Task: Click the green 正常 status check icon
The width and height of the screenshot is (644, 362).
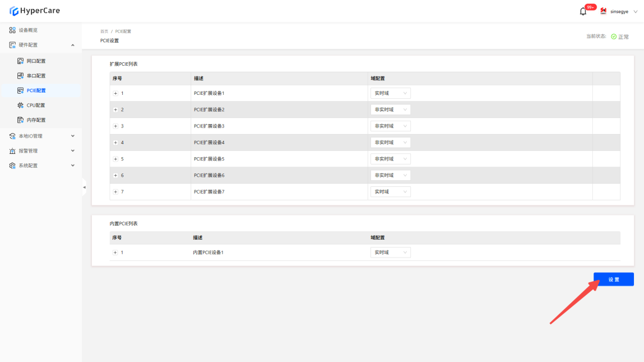Action: (614, 36)
